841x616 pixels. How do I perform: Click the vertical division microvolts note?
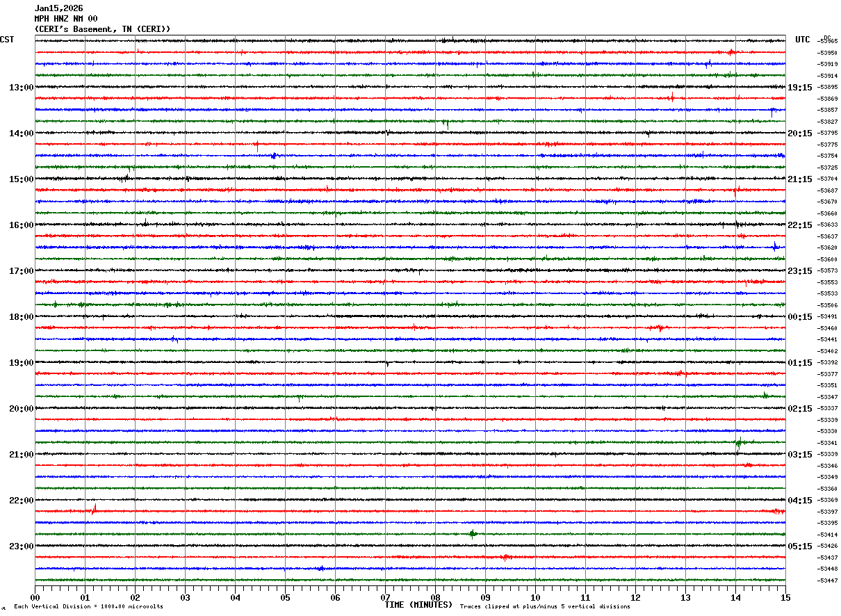click(88, 606)
